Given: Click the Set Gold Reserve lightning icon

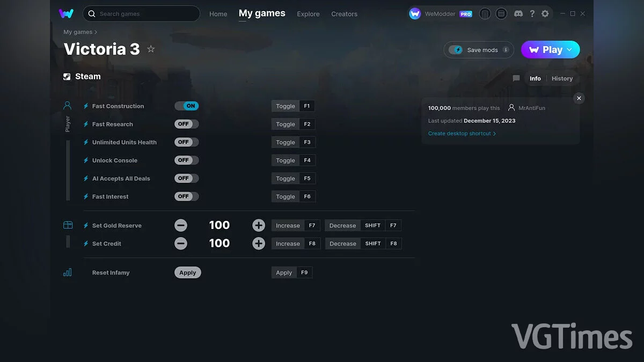Looking at the screenshot, I should pyautogui.click(x=86, y=226).
